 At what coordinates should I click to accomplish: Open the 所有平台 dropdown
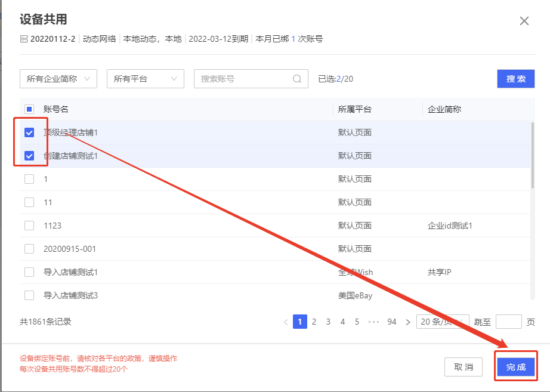pos(145,78)
